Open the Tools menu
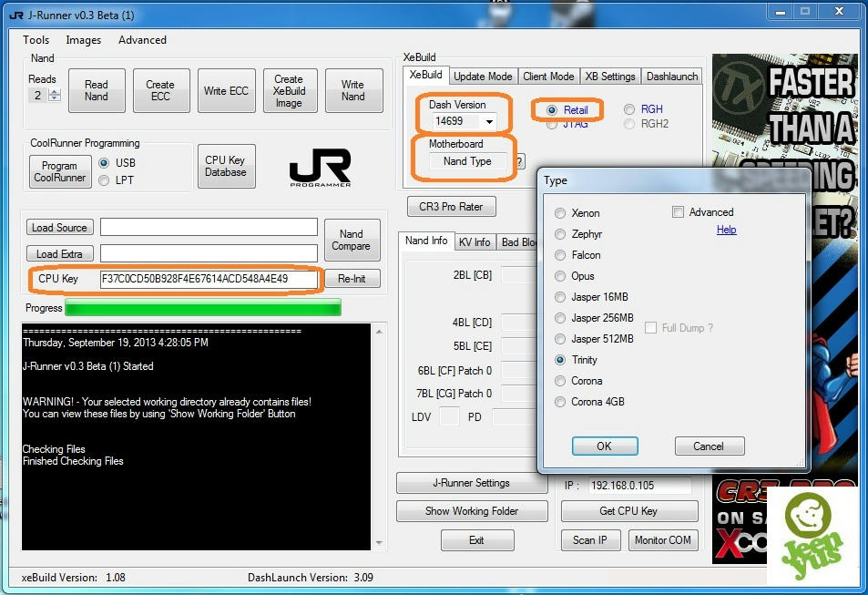868x595 pixels. [x=36, y=40]
